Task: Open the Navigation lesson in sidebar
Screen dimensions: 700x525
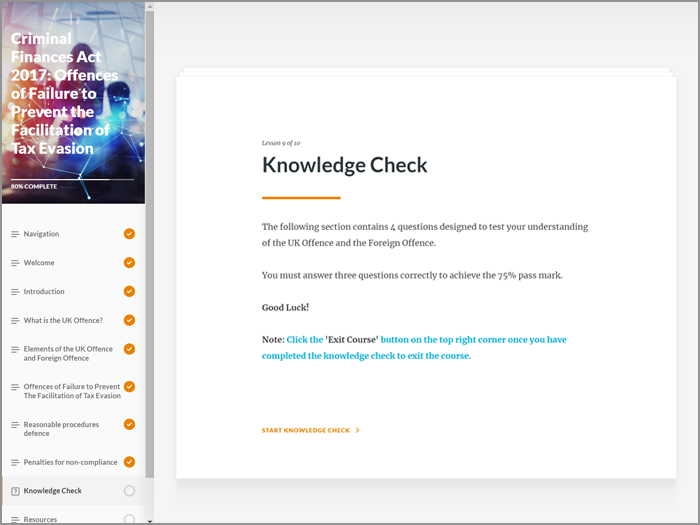Action: pyautogui.click(x=41, y=234)
